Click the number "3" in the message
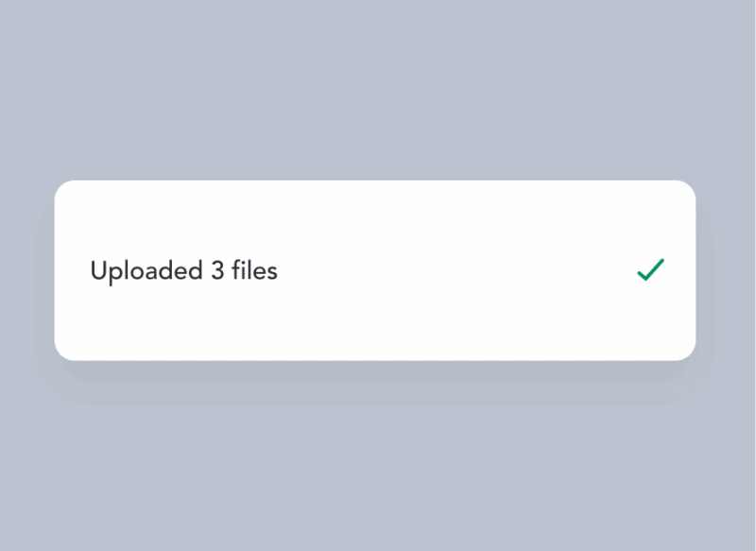Viewport: 756px width, 551px height. point(217,270)
